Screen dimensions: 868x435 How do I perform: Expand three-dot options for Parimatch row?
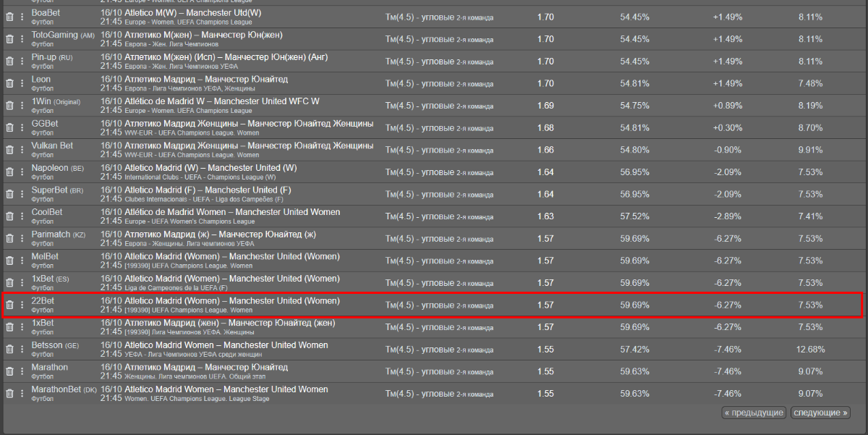(x=22, y=239)
